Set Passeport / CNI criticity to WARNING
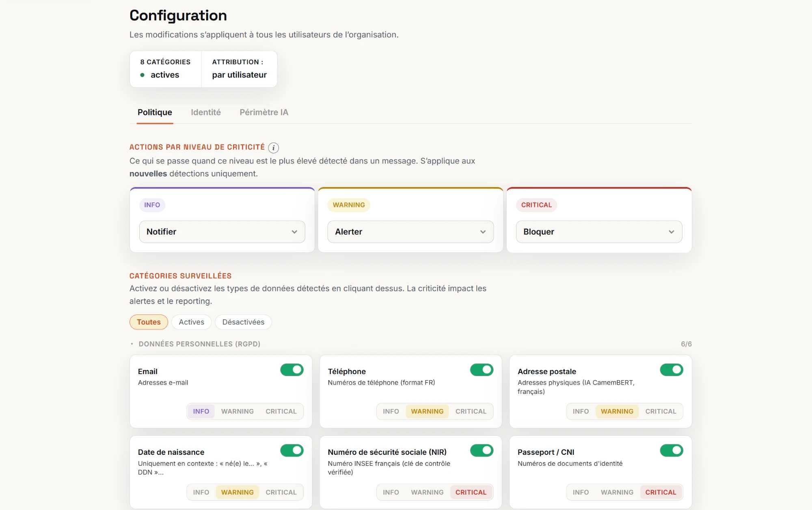The width and height of the screenshot is (812, 510). [617, 492]
